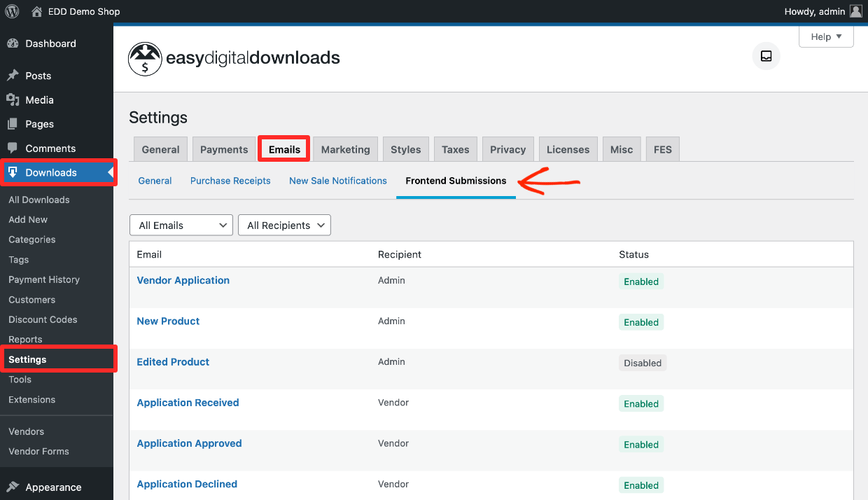Open All Downloads in sidebar

tap(39, 200)
